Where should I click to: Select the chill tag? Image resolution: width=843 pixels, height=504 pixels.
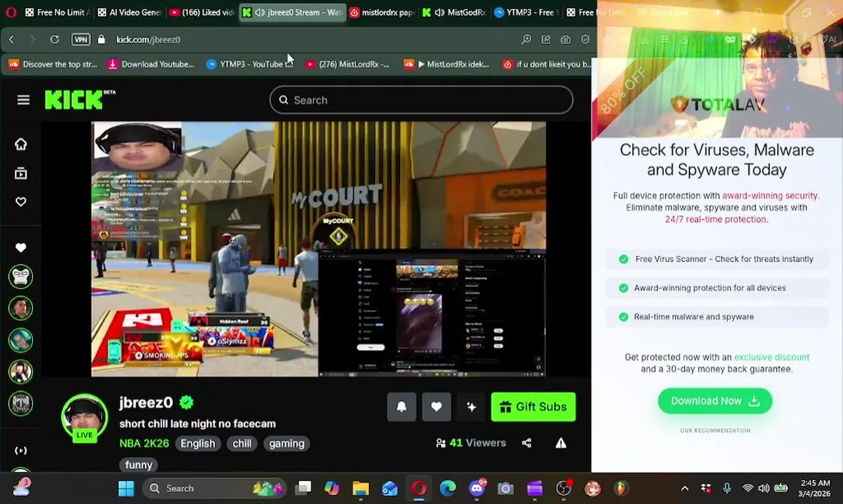pyautogui.click(x=242, y=443)
